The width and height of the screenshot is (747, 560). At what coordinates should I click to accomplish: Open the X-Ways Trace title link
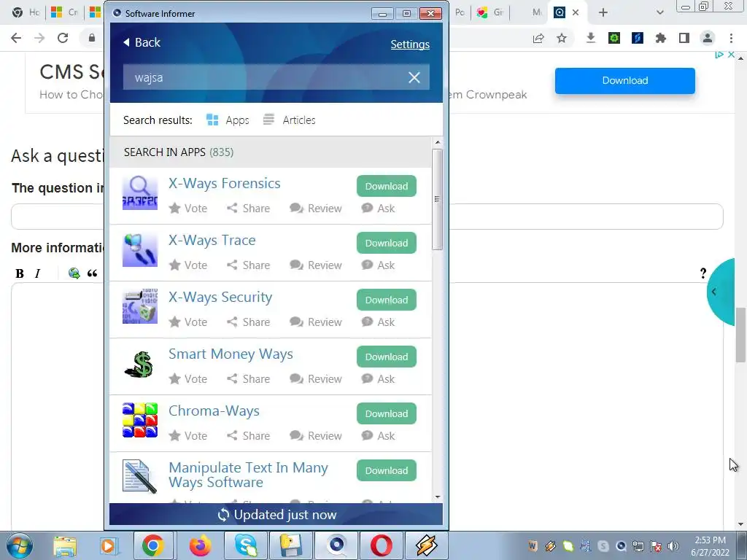tap(212, 241)
